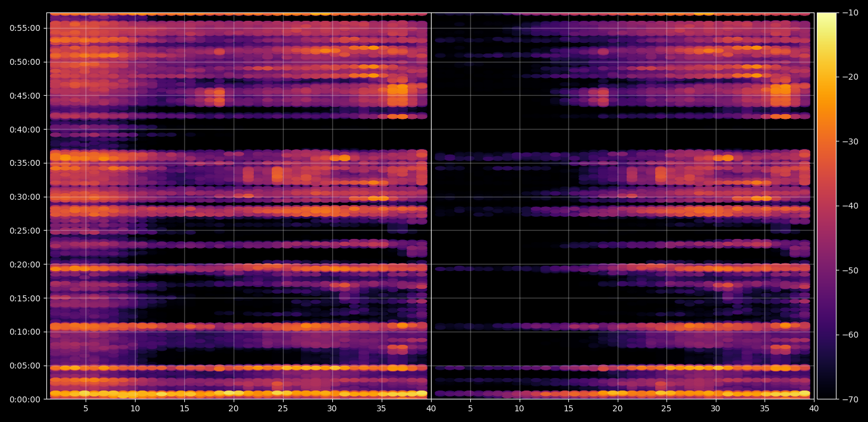Click the −40 colorbar tick label
The width and height of the screenshot is (868, 422).
(x=849, y=206)
